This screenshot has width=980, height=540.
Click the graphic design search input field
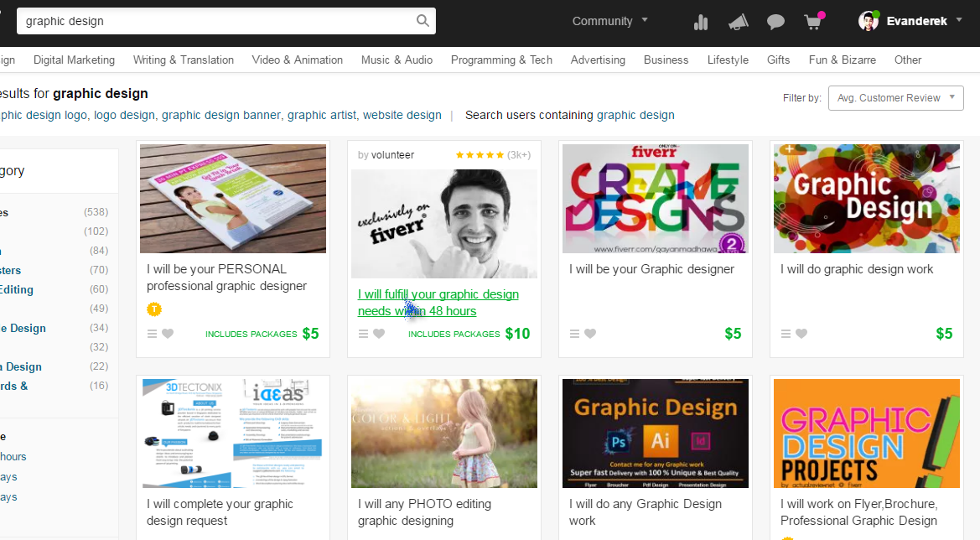(226, 21)
